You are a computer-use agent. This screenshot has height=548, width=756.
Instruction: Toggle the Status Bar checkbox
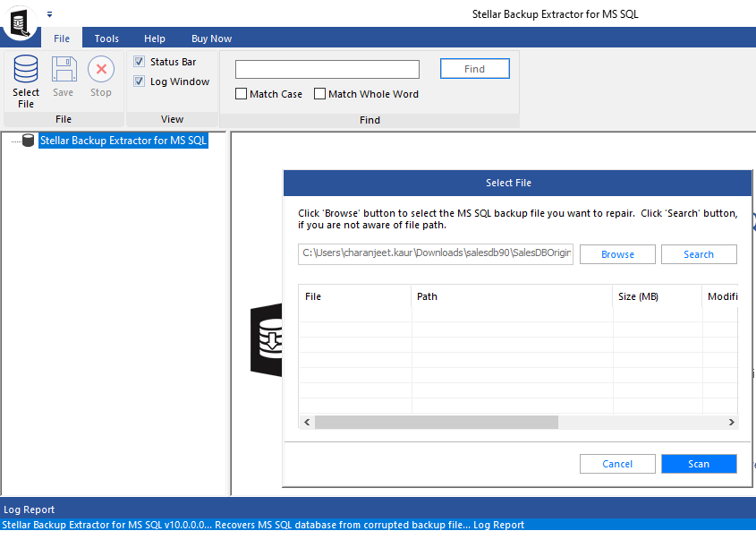[x=139, y=62]
